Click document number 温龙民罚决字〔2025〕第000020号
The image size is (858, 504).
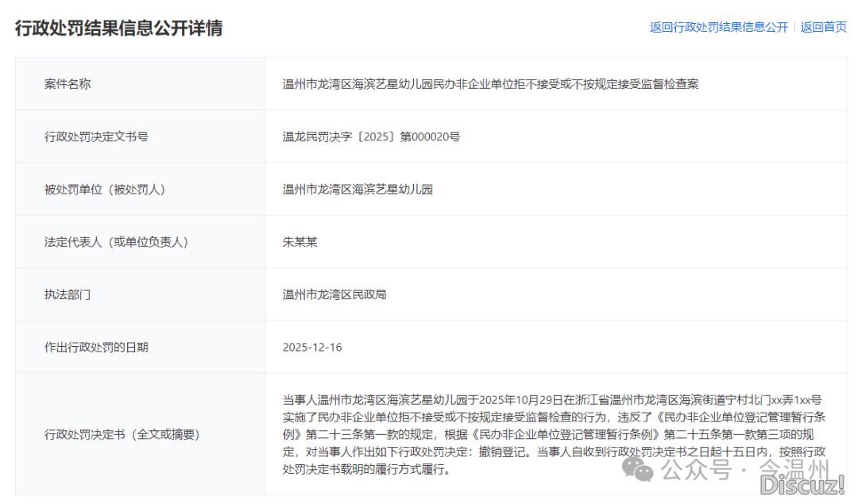[x=371, y=137]
